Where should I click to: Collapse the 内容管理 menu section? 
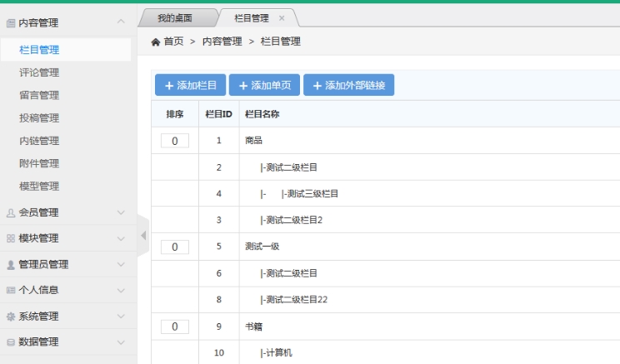pos(121,20)
